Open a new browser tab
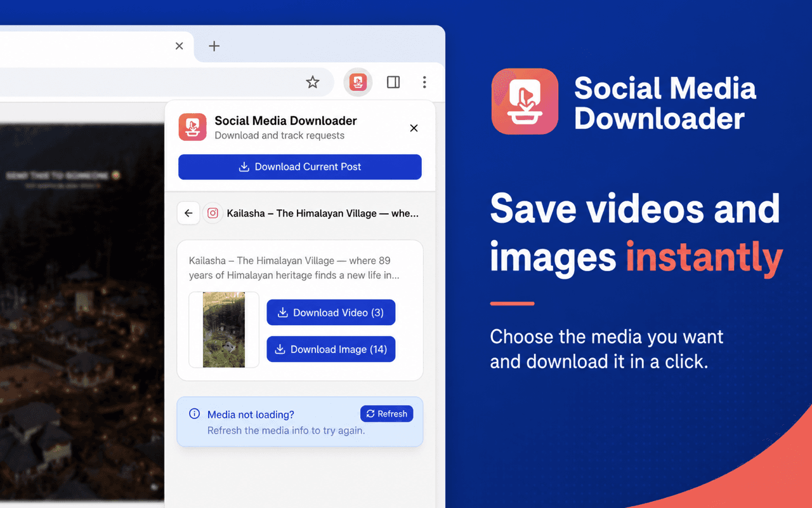 click(x=214, y=46)
